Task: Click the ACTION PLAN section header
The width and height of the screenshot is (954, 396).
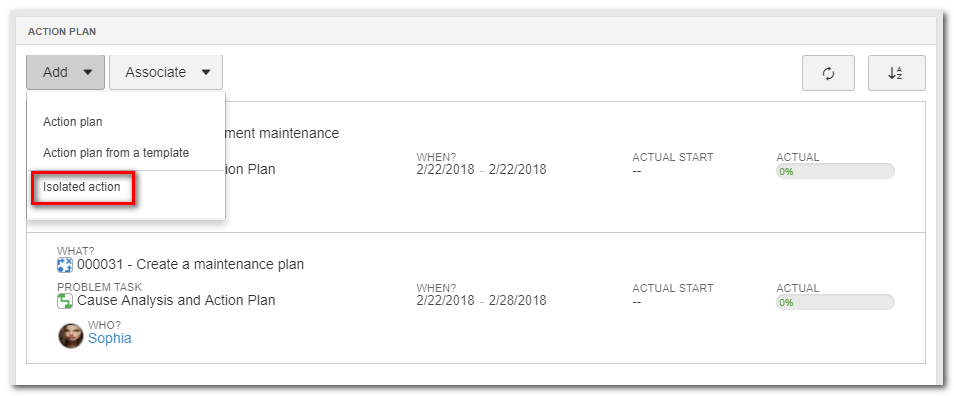Action: coord(62,31)
